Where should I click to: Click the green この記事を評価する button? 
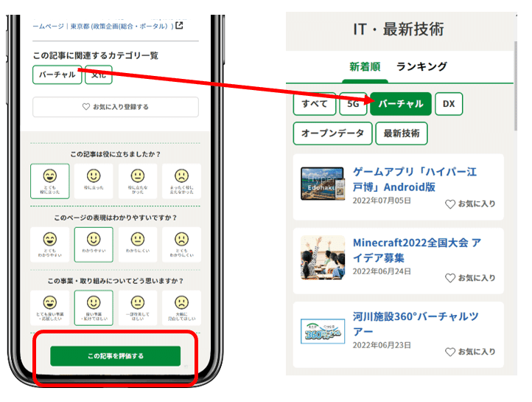coord(116,356)
